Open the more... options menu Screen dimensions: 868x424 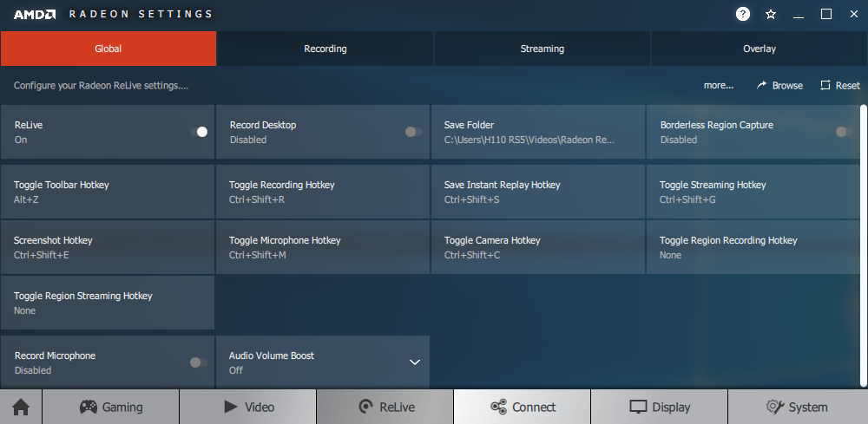click(x=719, y=86)
